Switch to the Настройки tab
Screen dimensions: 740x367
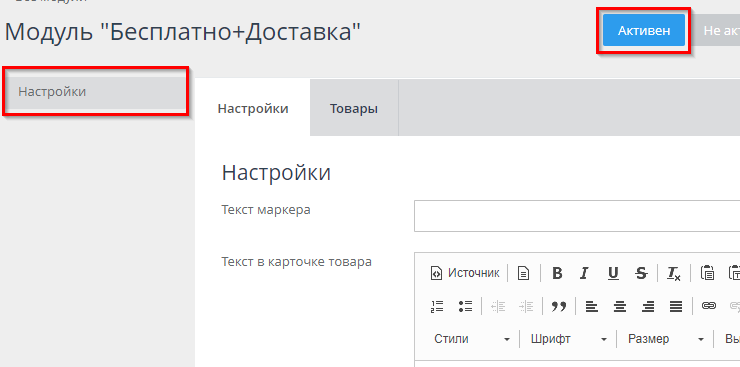[252, 108]
